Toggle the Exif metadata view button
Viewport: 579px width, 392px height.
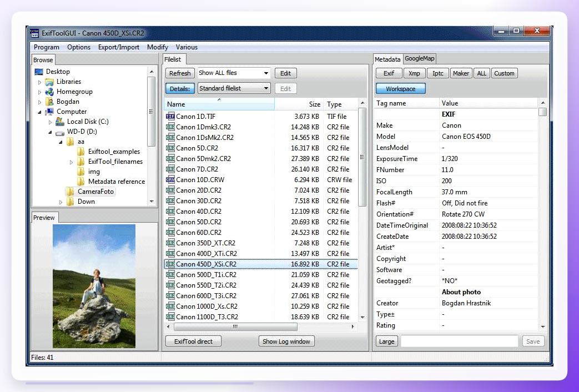[389, 73]
